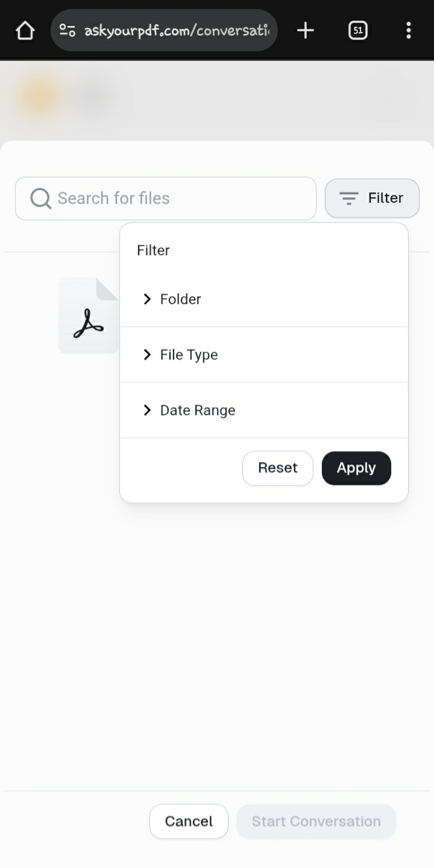
Task: Open a new tab with plus icon
Action: coord(306,30)
